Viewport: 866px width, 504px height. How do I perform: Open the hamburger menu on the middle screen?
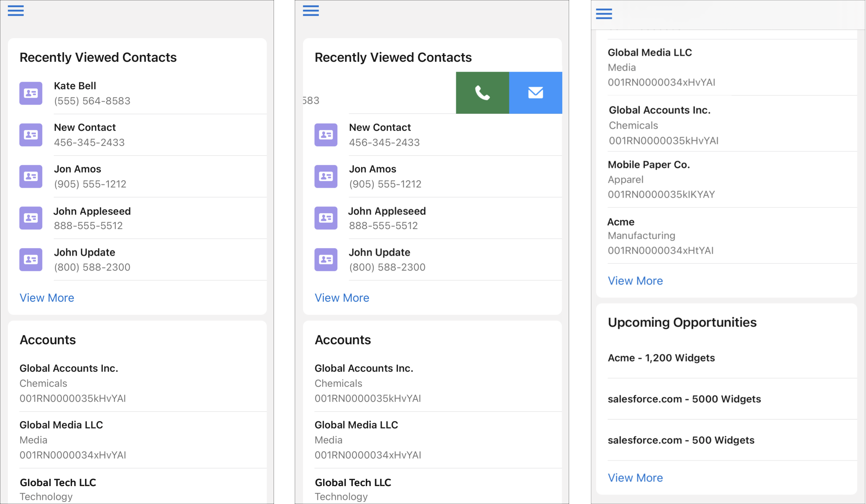311,11
